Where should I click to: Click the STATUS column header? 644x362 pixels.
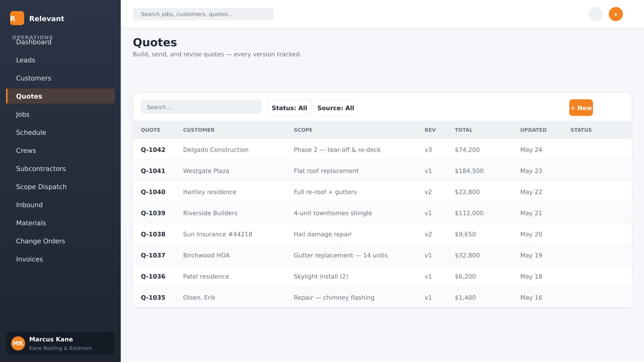coord(581,130)
